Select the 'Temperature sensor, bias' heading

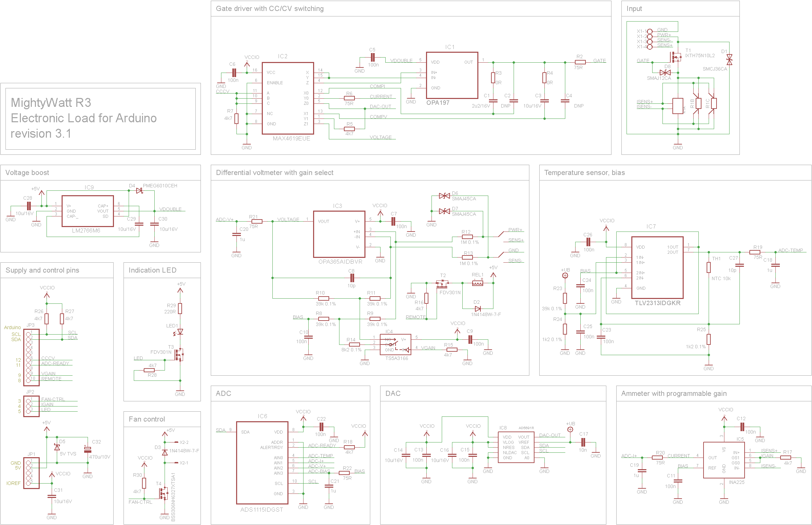click(x=584, y=173)
